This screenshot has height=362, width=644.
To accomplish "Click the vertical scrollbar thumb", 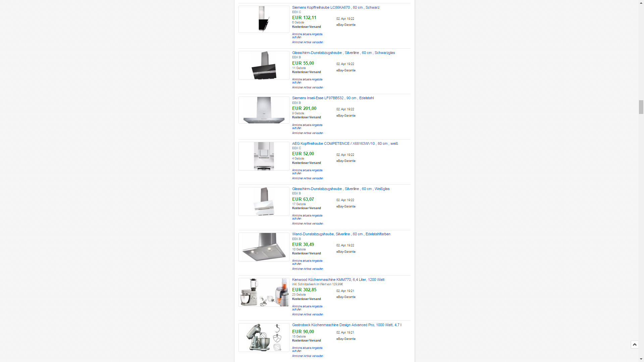I will click(641, 107).
